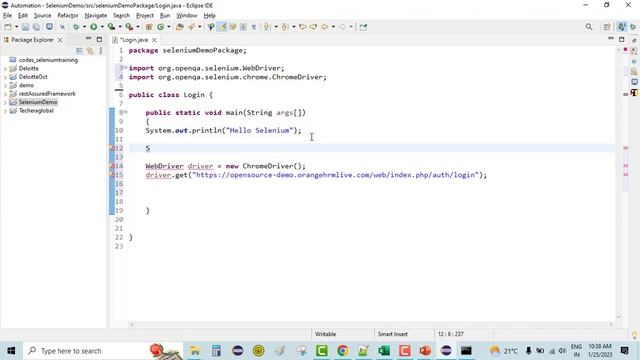
Task: Toggle Link with Editor in Package Explorer
Action: point(90,51)
